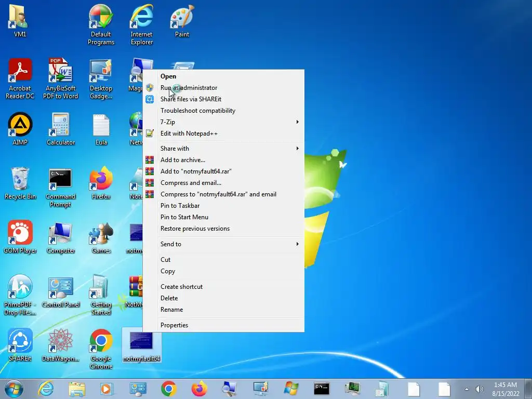Select the PrimoPDF Drop Files icon

tap(20, 295)
